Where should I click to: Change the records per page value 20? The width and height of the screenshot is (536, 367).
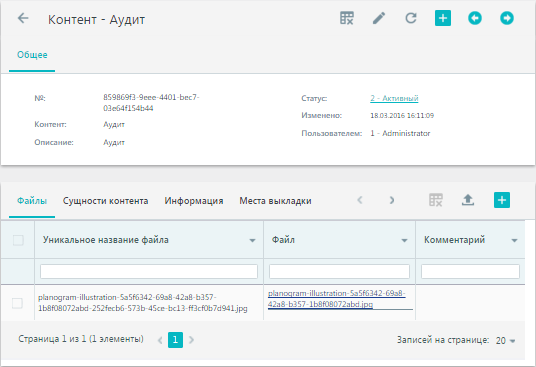pos(506,341)
